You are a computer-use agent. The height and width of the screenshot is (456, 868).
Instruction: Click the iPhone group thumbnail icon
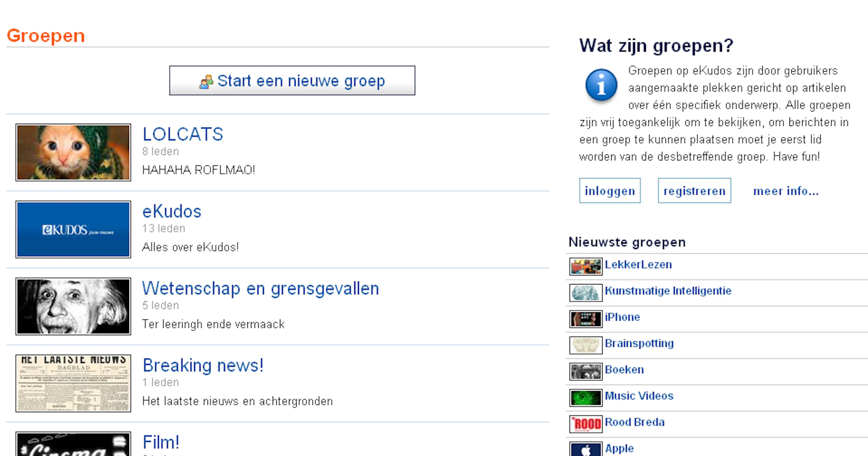(x=586, y=319)
